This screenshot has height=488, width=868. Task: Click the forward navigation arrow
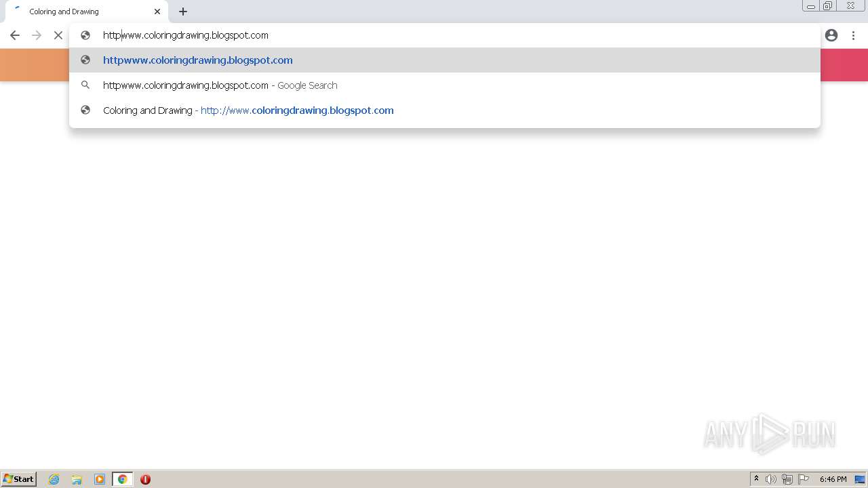coord(37,35)
